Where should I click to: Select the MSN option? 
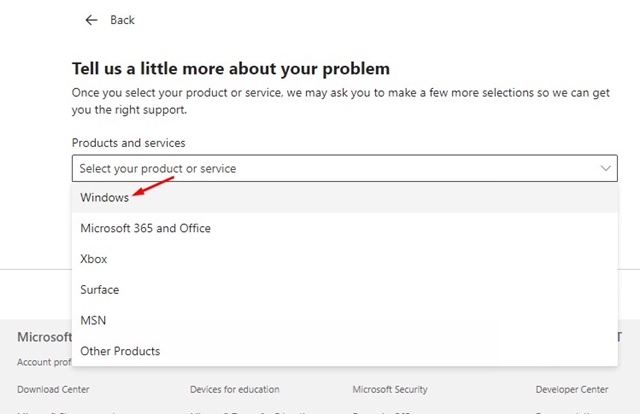click(344, 320)
